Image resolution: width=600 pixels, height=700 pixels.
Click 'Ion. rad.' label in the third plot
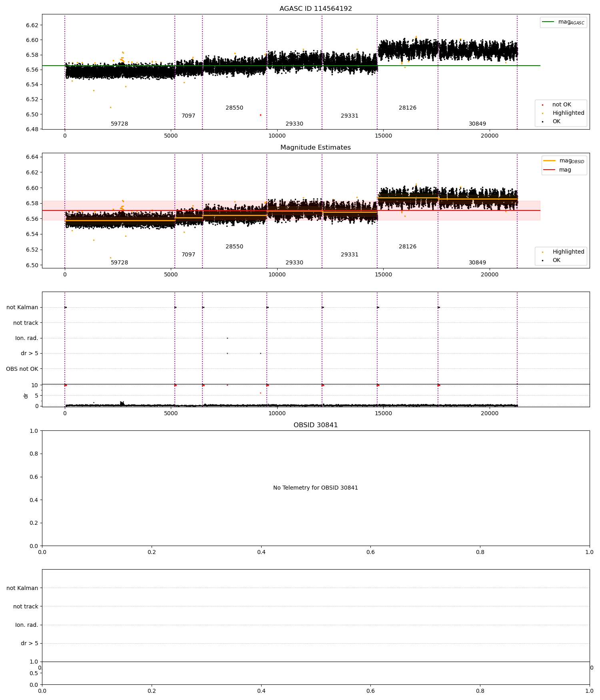27,338
